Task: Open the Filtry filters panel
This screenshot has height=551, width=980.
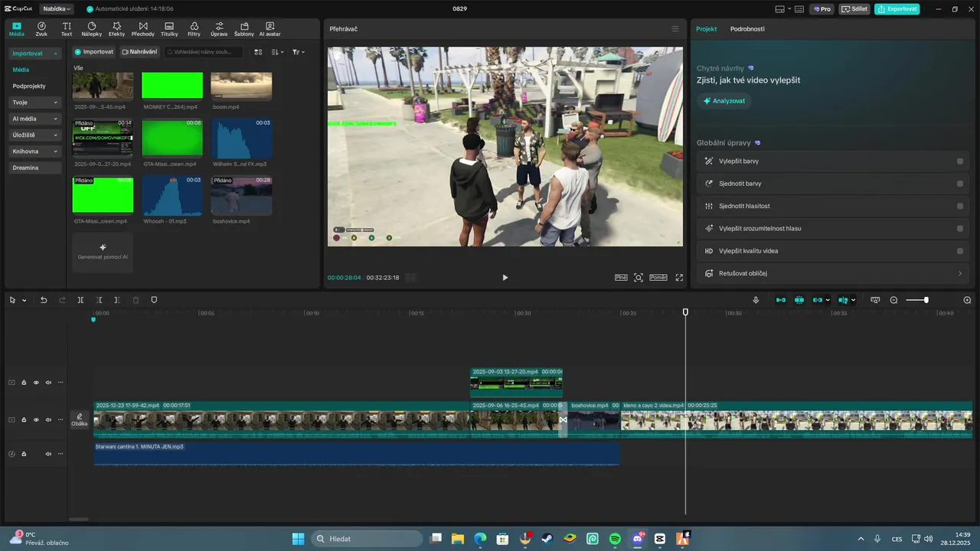Action: tap(194, 29)
